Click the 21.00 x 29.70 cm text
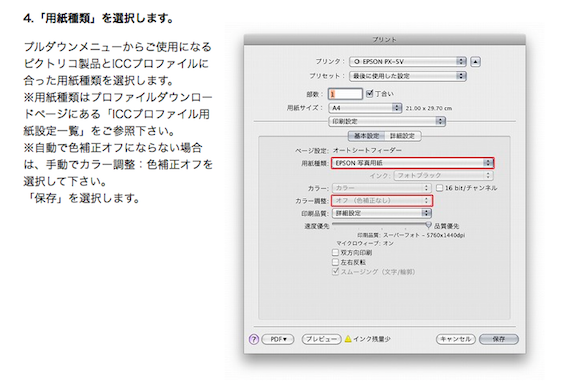572x384 pixels. click(429, 108)
